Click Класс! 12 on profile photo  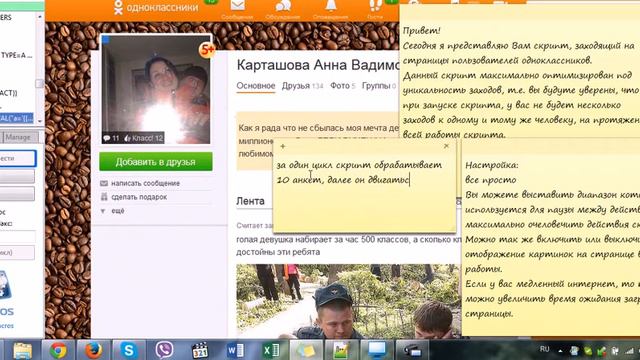(143, 138)
